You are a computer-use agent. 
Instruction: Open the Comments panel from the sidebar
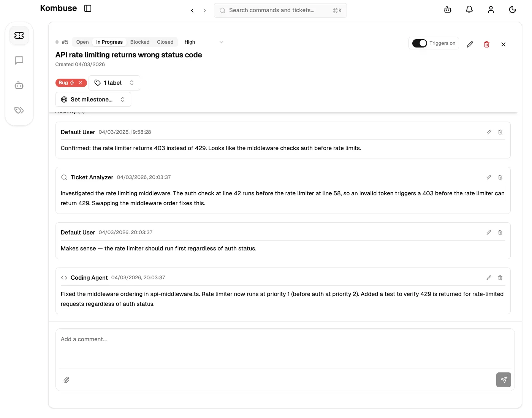click(19, 60)
